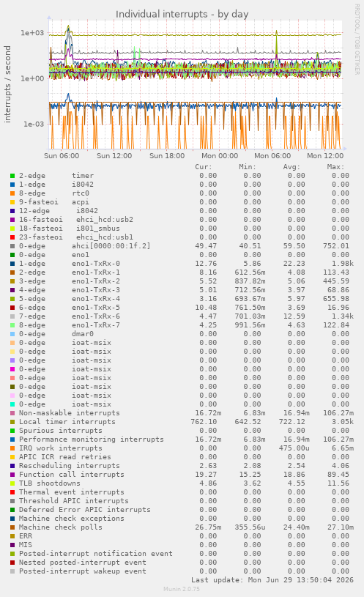
Task: Click the 'Cur:' column header
Action: pos(204,167)
